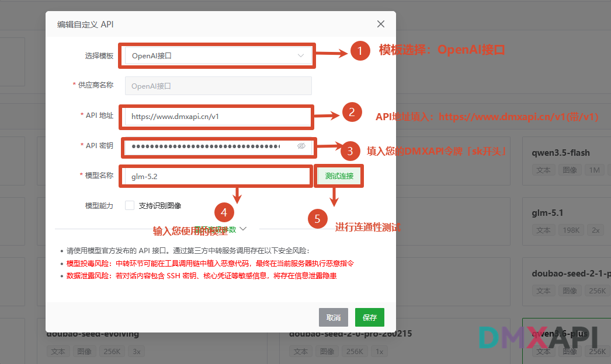Viewport: 611px width, 364px height.
Task: Select the glm-5.1 model card
Action: pos(567,221)
